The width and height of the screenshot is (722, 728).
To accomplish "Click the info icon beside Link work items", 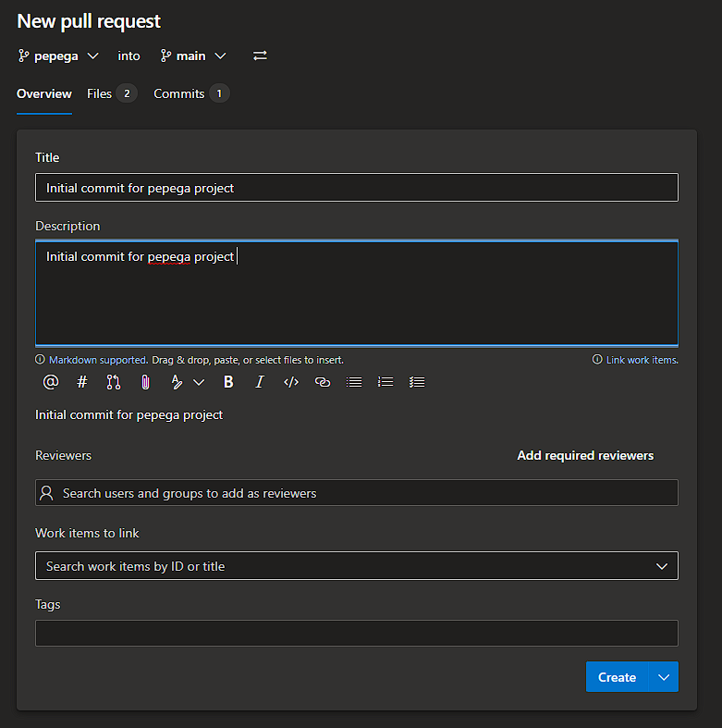I will (597, 359).
